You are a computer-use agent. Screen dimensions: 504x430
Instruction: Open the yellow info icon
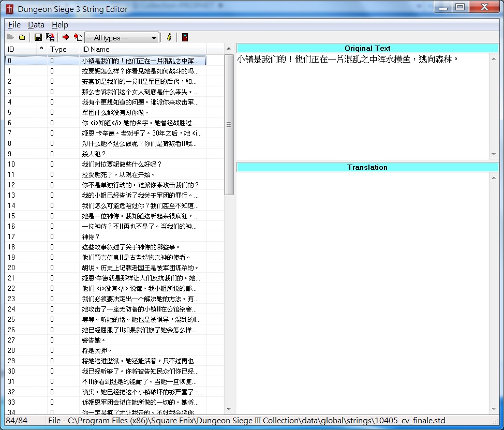click(169, 37)
